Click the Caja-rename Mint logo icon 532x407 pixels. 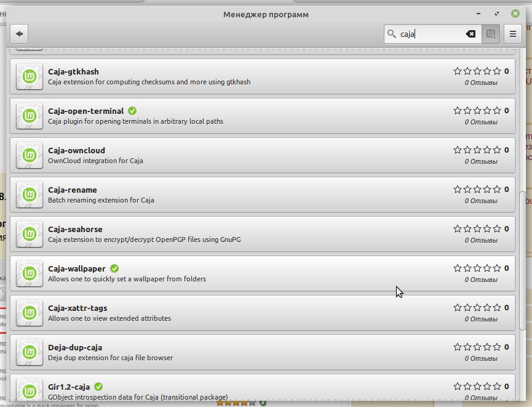[x=30, y=195]
